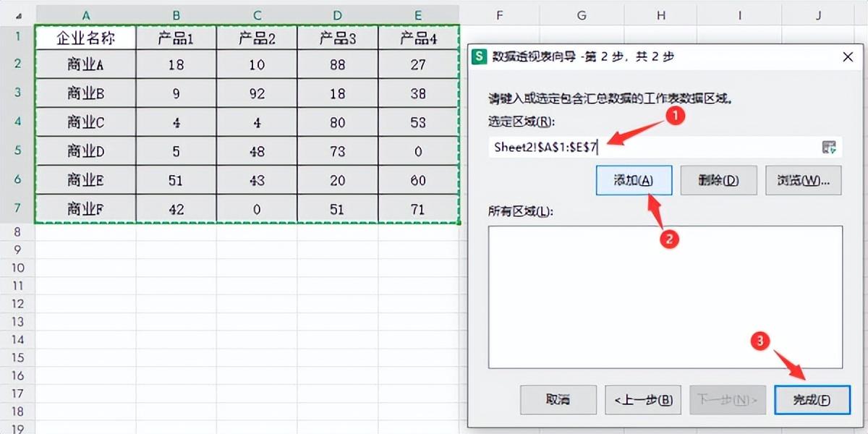The height and width of the screenshot is (434, 868).
Task: Click the 产品4 value 27 for 商业A
Action: coord(419,64)
